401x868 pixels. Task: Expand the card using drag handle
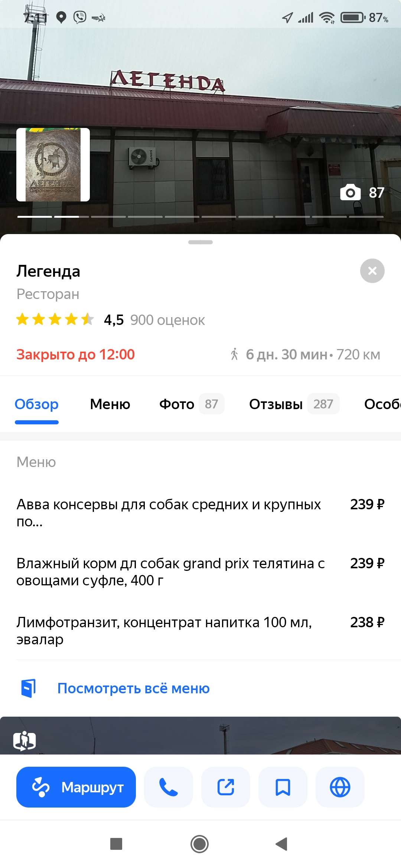pos(200,242)
